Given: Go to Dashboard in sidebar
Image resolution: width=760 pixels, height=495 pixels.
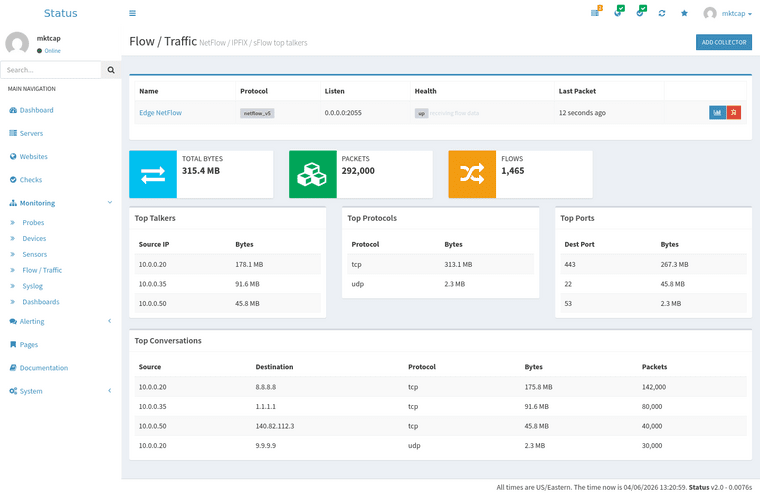Looking at the screenshot, I should coord(36,110).
